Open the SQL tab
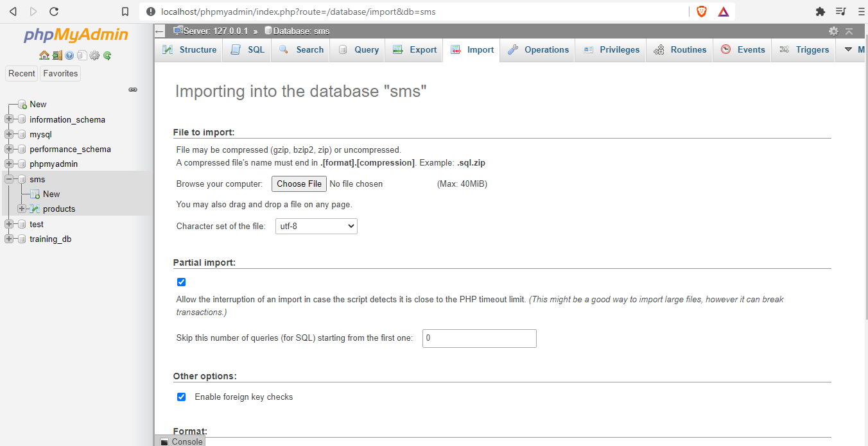868x446 pixels. (247, 49)
